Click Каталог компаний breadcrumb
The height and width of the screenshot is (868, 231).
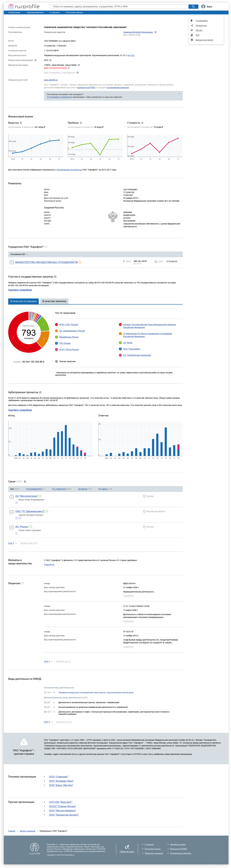coord(27,831)
